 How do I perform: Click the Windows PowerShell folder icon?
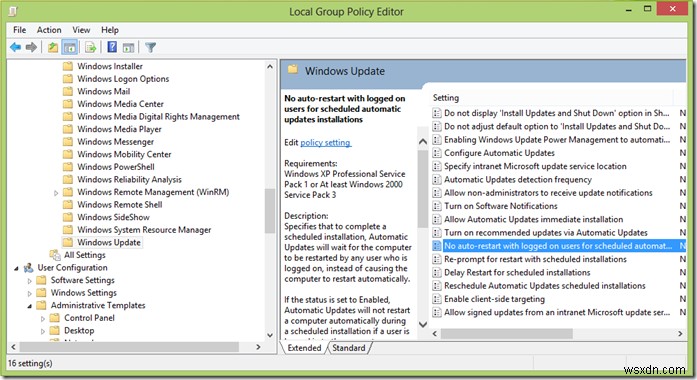point(68,167)
